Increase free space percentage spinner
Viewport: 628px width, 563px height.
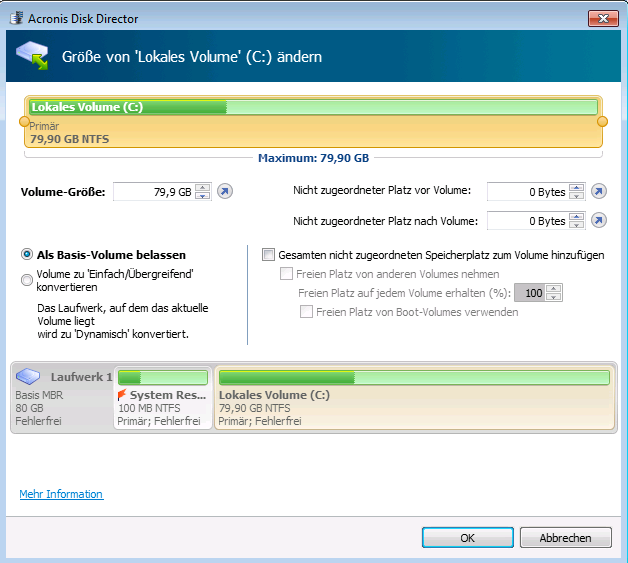(554, 288)
